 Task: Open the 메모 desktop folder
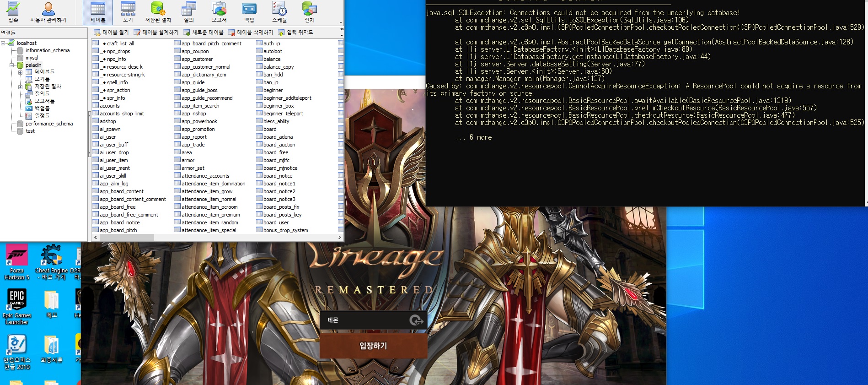(x=51, y=303)
